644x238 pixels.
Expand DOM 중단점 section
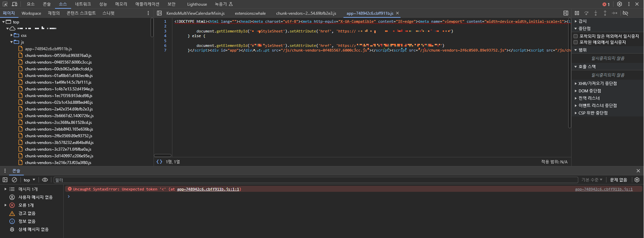coord(576,91)
